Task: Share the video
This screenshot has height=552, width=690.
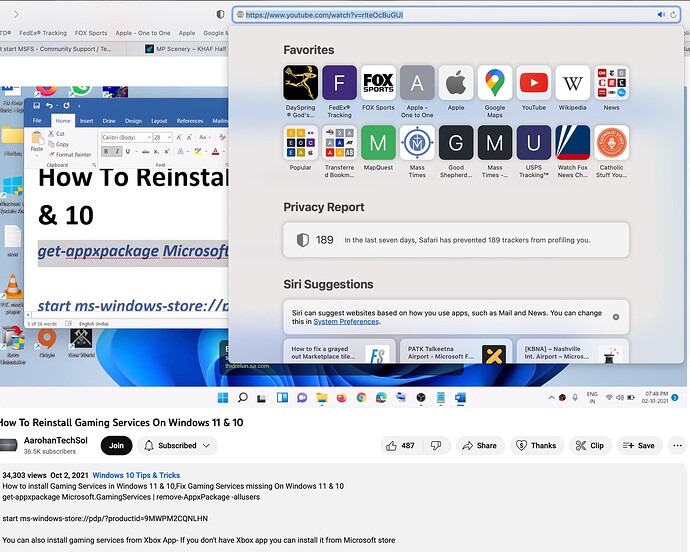Action: click(x=480, y=445)
